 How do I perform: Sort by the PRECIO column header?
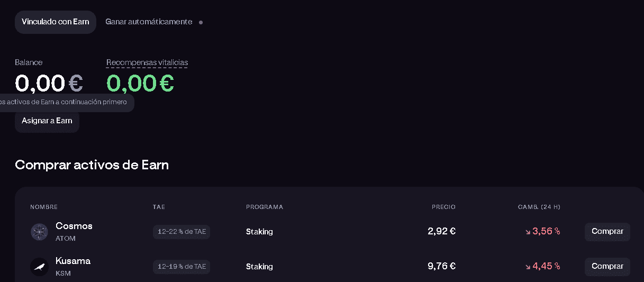(x=443, y=207)
